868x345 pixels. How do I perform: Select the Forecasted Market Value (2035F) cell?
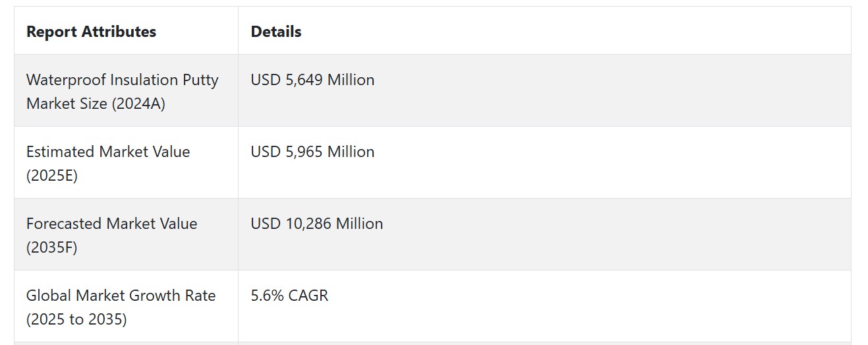[126, 235]
